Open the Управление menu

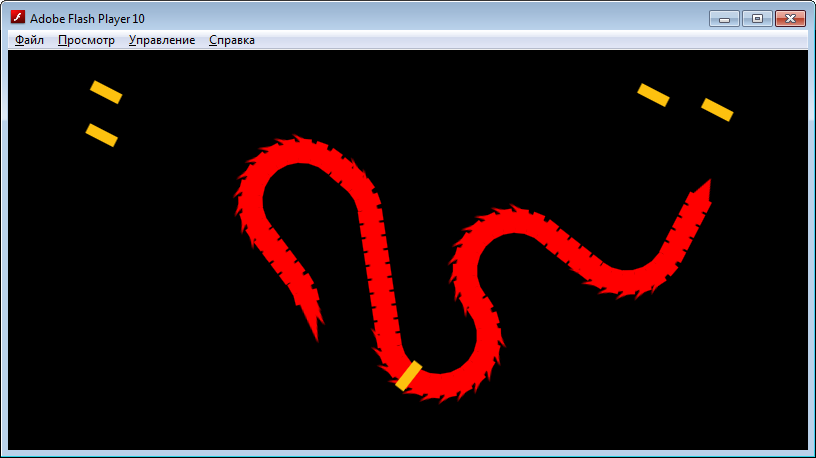pyautogui.click(x=162, y=40)
